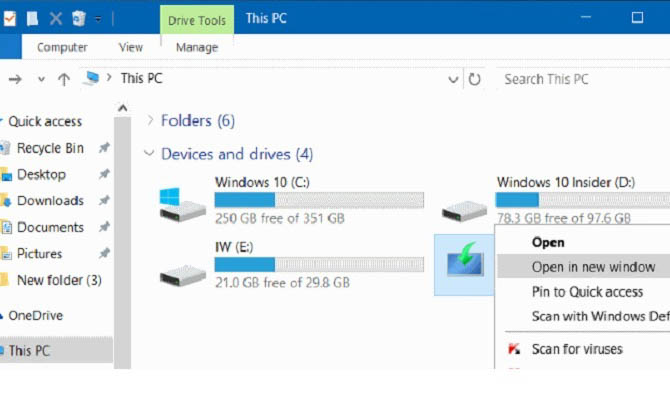This screenshot has width=670, height=402.
Task: Open the recent locations dropdown arrow
Action: 41,79
